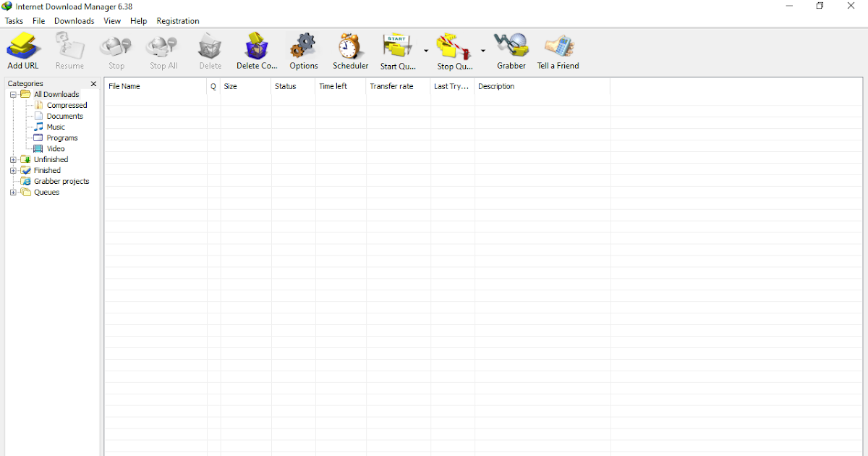Click the Stop toolbar icon
This screenshot has width=868, height=456.
point(116,46)
